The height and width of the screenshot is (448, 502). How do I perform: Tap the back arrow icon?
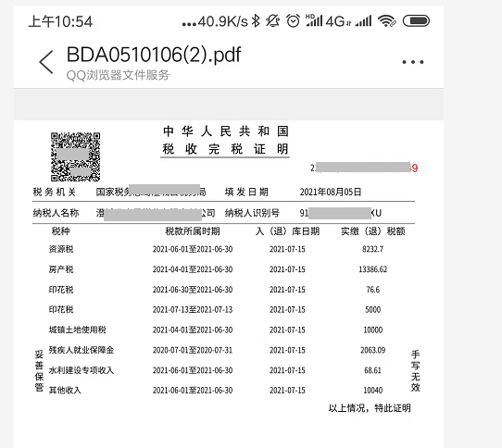(46, 62)
